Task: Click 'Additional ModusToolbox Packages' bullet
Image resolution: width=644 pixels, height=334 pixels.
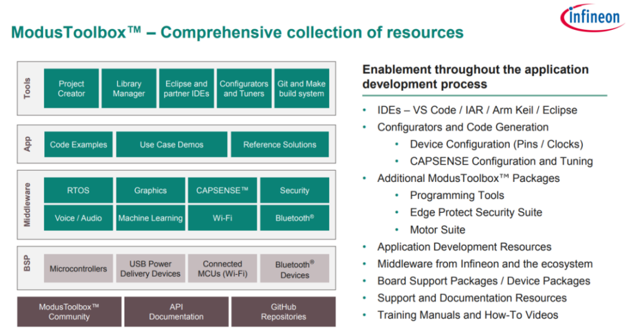Action: [469, 179]
